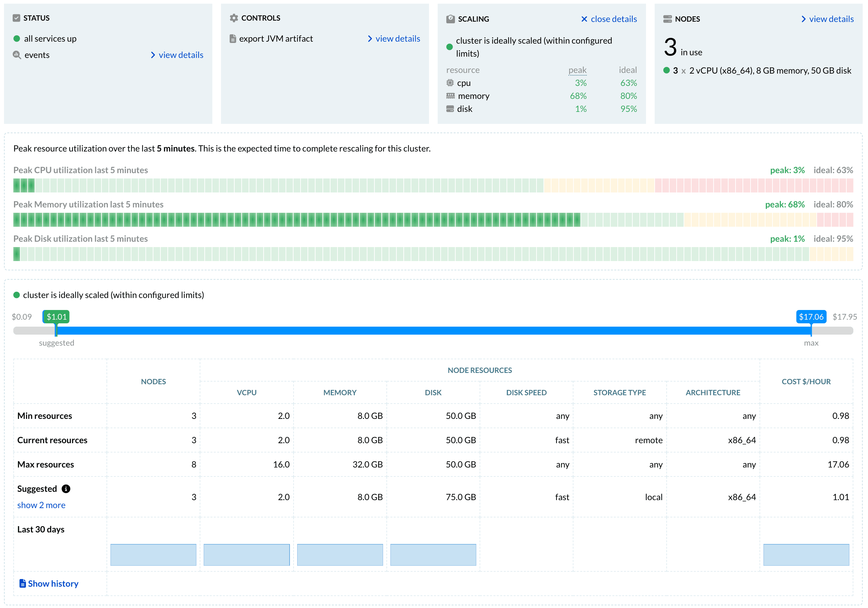Click the cpu chip icon
The width and height of the screenshot is (868, 608).
coord(450,83)
